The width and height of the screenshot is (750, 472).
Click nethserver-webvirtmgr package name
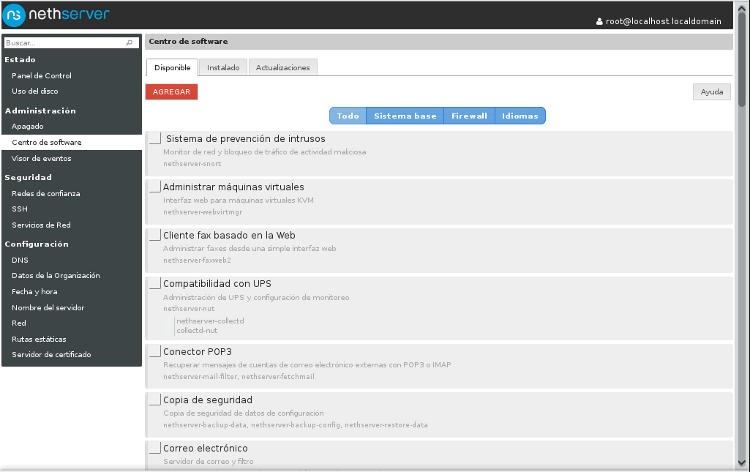coord(203,212)
